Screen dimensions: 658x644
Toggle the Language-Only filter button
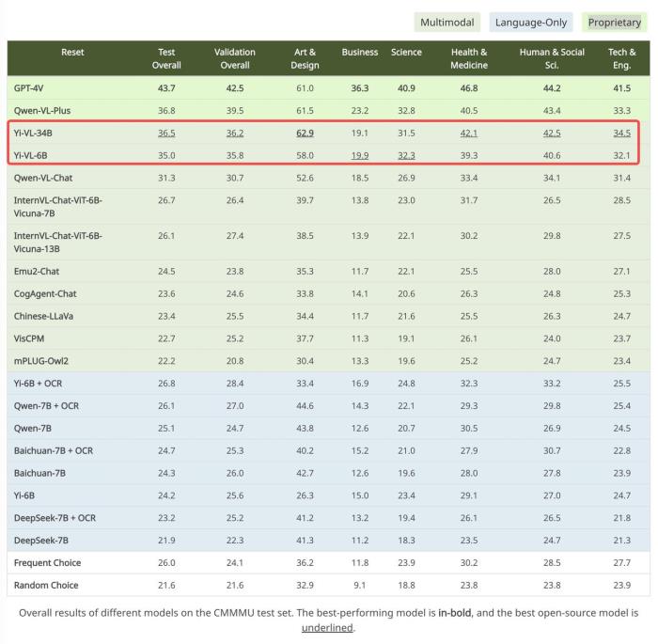tap(531, 23)
